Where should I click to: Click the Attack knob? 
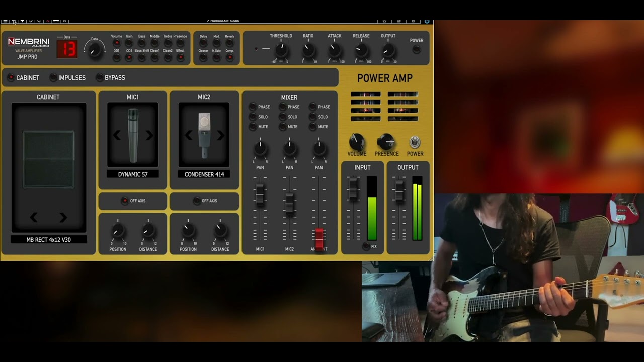[335, 50]
